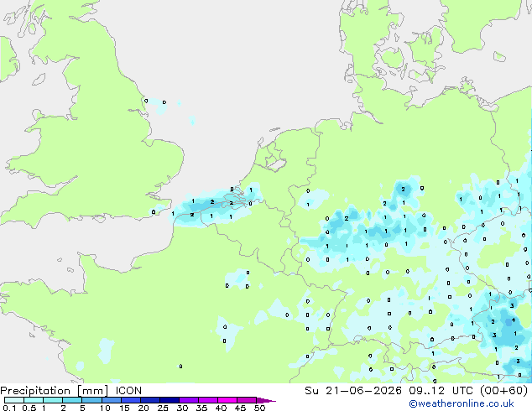Click the legend label '50'
The height and width of the screenshot is (411, 532).
click(x=259, y=408)
